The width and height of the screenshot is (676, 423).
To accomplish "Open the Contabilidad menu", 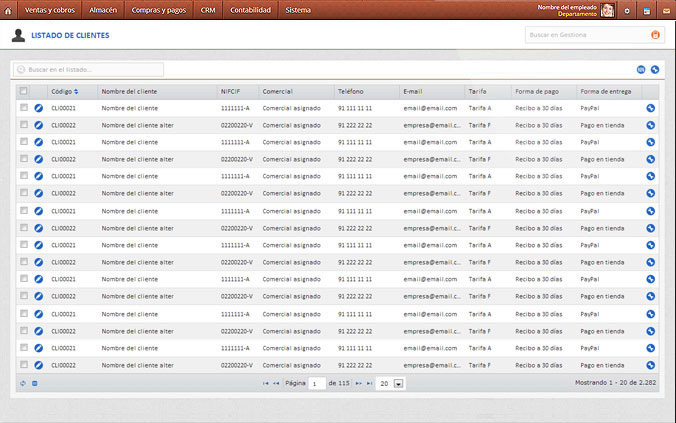I will click(250, 10).
